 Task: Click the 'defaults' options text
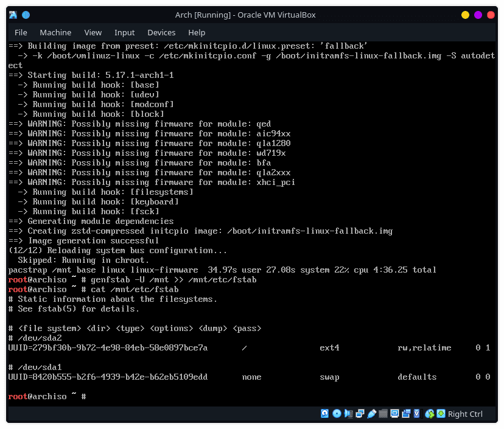point(417,377)
